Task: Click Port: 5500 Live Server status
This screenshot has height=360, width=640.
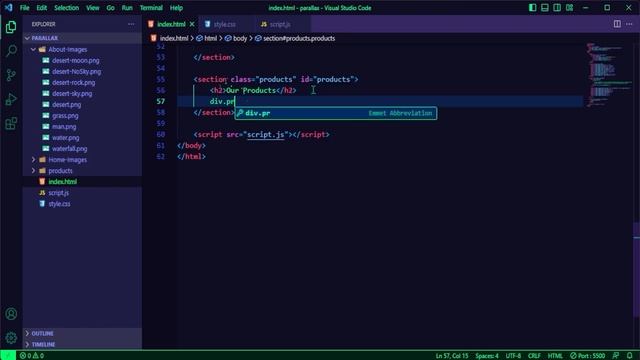Action: pyautogui.click(x=588, y=356)
